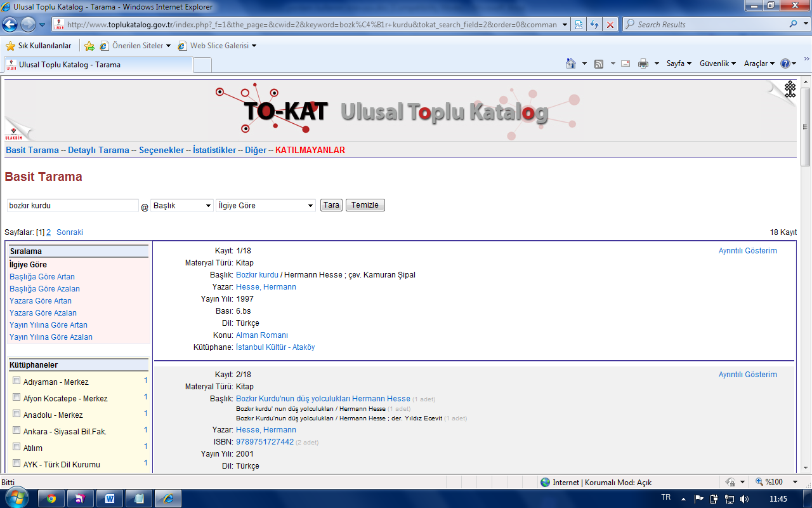Click the Read Mail envelope icon
Screen dimensions: 812x508
(x=625, y=63)
